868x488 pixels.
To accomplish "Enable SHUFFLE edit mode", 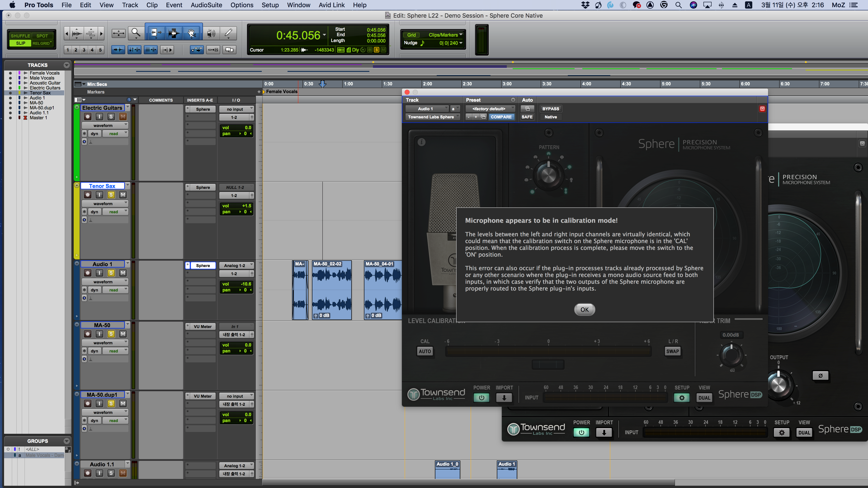I will (20, 36).
